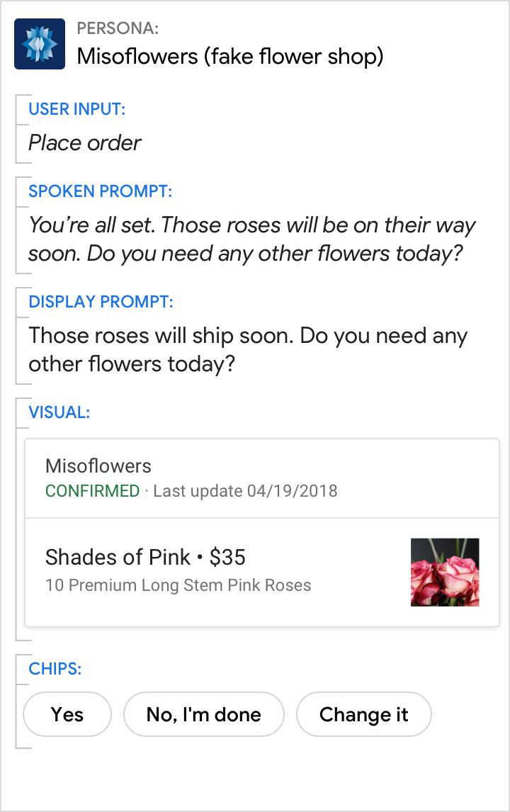Click the "Those roses will ship soon" text
This screenshot has width=510, height=812.
click(248, 350)
